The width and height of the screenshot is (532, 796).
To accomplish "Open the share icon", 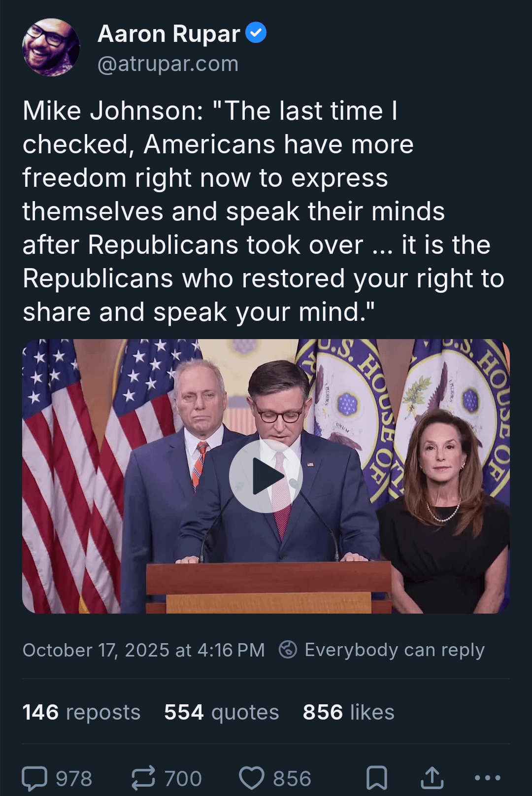I will pos(432,779).
